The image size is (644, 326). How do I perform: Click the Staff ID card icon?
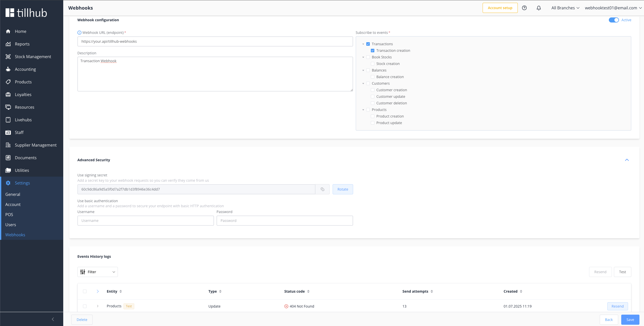8,132
